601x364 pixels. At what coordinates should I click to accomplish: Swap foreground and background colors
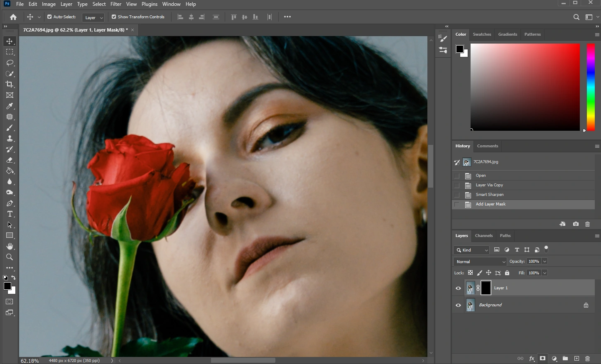tap(13, 278)
